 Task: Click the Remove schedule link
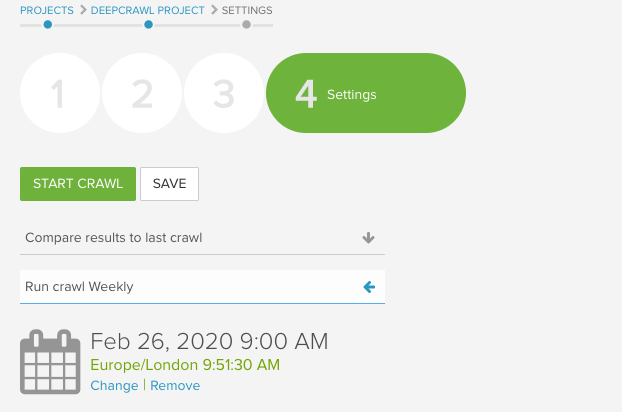click(x=175, y=386)
